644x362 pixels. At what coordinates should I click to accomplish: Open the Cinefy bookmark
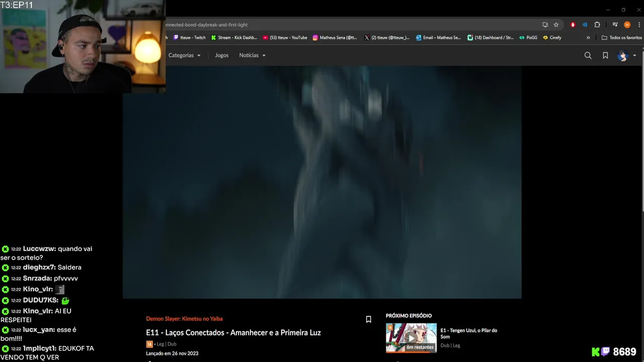click(552, 38)
